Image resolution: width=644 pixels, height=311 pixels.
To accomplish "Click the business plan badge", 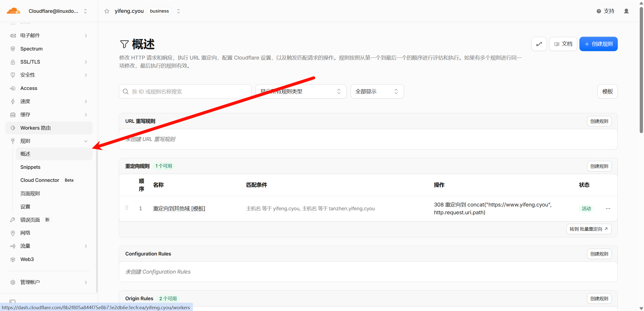I will pyautogui.click(x=159, y=11).
